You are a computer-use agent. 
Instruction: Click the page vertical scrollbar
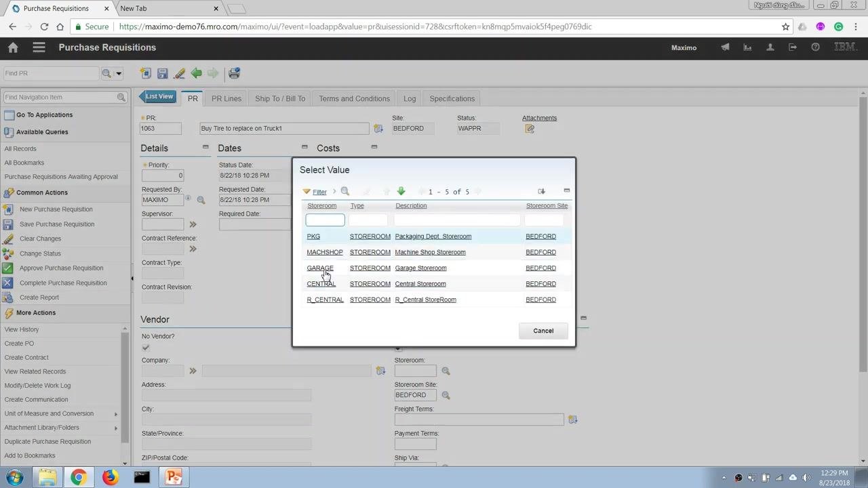863,234
